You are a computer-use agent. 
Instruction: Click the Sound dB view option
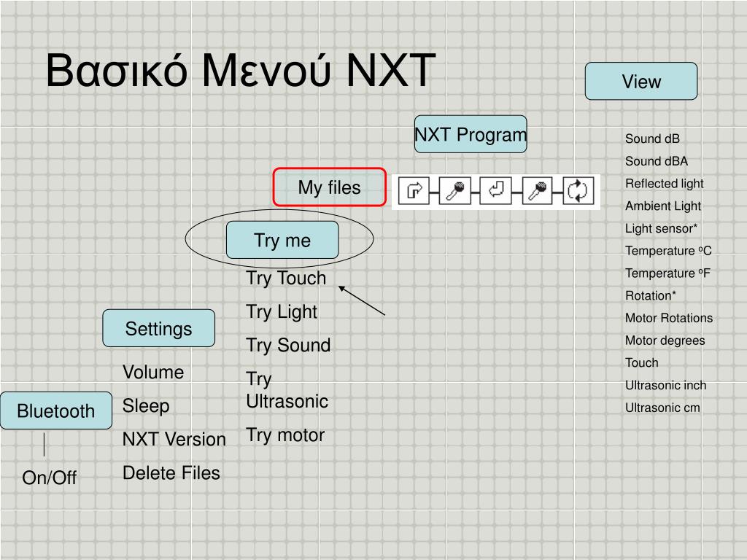(x=652, y=139)
